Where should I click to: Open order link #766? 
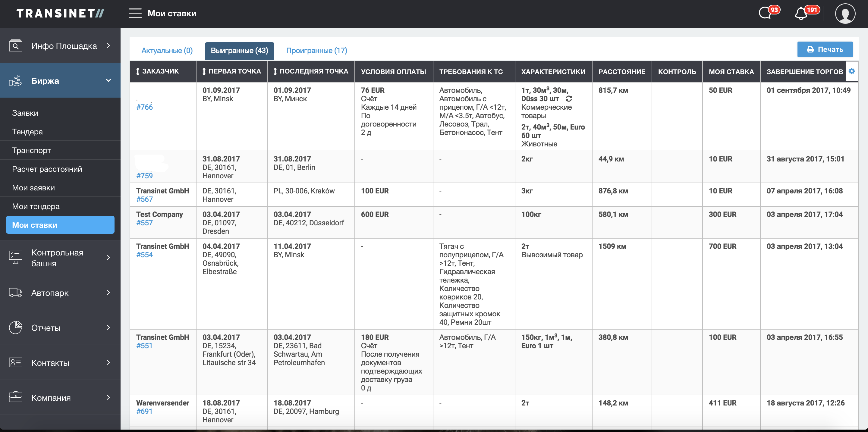tap(144, 107)
